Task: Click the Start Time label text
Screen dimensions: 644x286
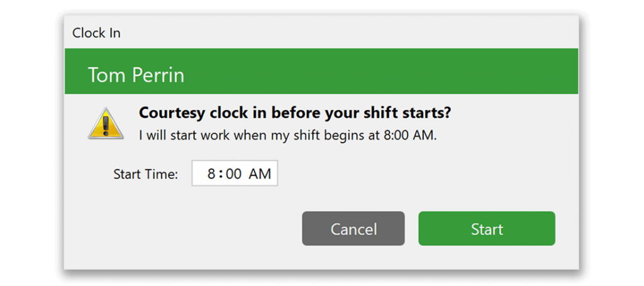Action: coord(145,174)
